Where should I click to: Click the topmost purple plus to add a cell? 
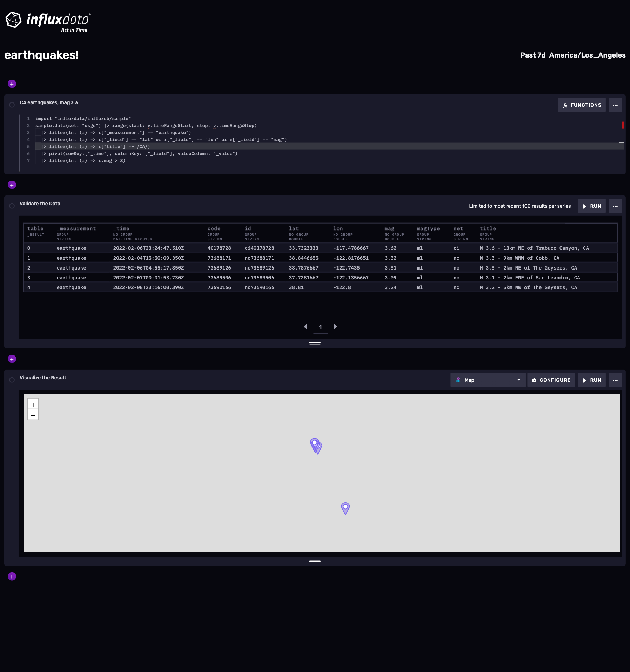point(12,84)
